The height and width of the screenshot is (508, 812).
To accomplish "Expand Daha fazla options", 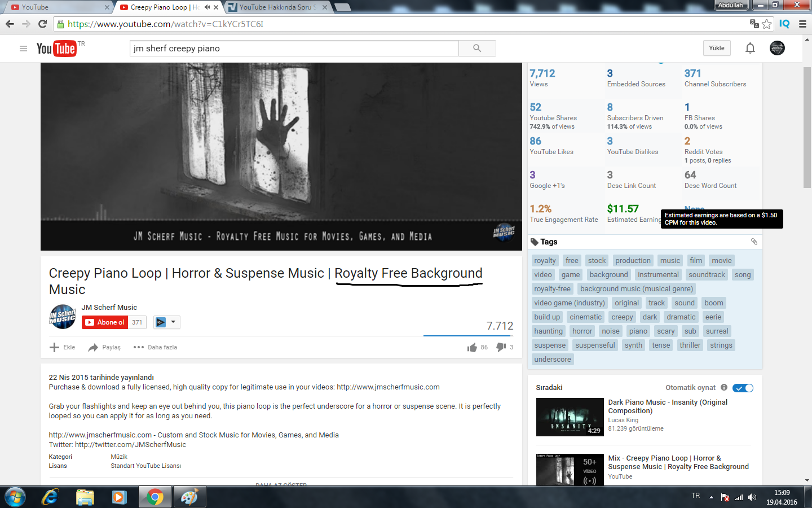I will click(155, 347).
